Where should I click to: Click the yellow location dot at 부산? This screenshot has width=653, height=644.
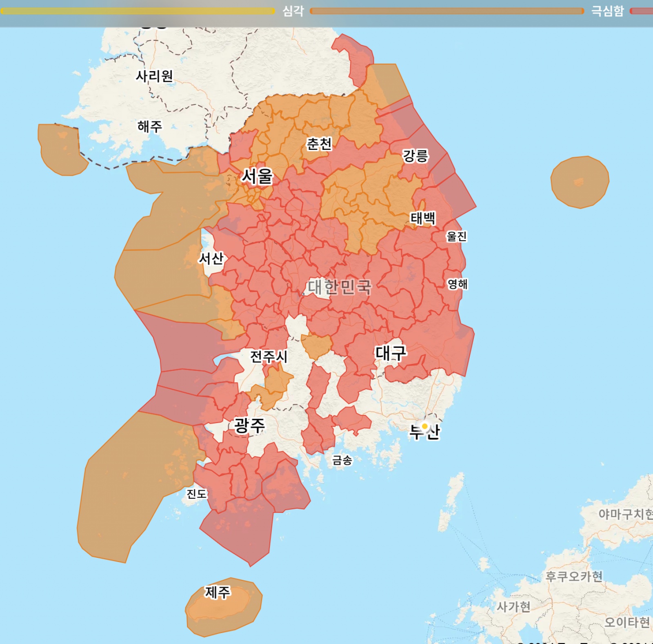pos(424,426)
